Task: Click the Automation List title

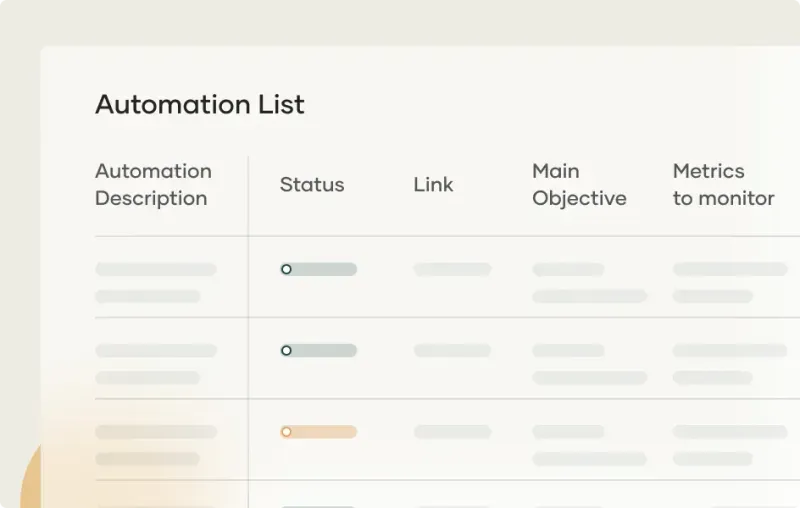Action: point(199,104)
